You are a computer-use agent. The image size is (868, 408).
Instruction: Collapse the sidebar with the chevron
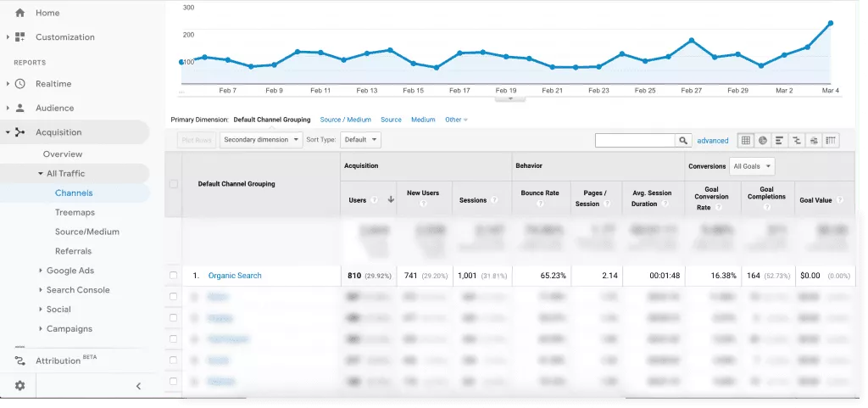tap(138, 387)
